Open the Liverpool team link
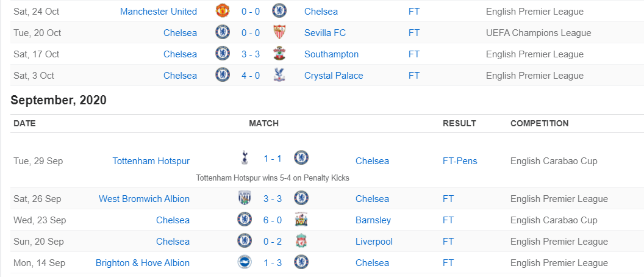 pyautogui.click(x=373, y=241)
